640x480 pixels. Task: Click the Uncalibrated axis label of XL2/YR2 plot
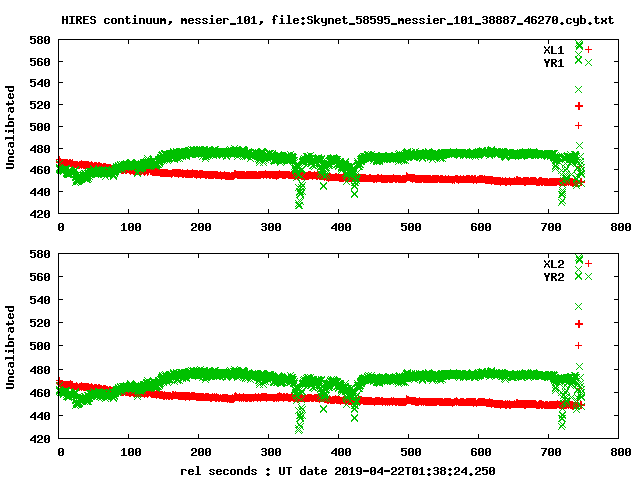click(x=10, y=347)
